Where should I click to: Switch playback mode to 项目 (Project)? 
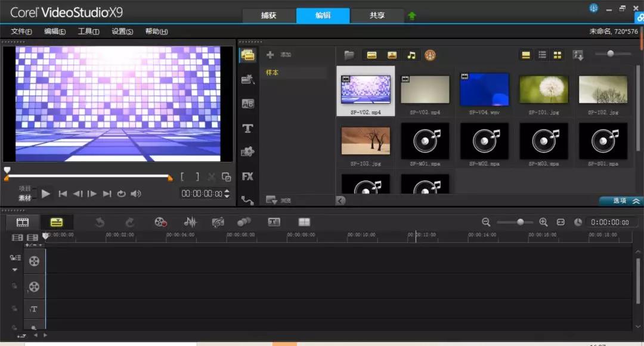(x=24, y=189)
